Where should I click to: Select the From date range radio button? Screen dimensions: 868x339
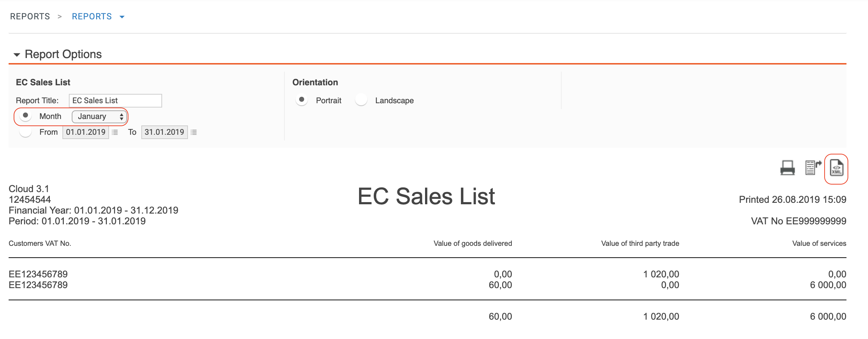click(x=25, y=132)
